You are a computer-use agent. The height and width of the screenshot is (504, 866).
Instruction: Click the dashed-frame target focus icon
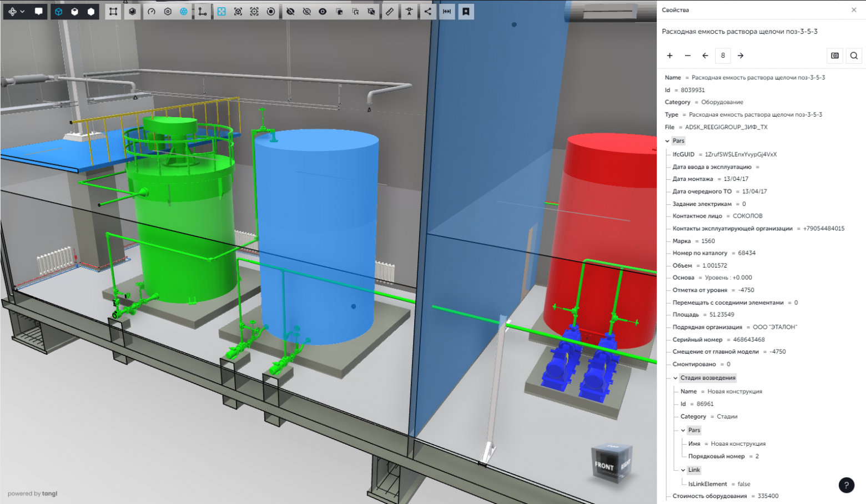254,11
